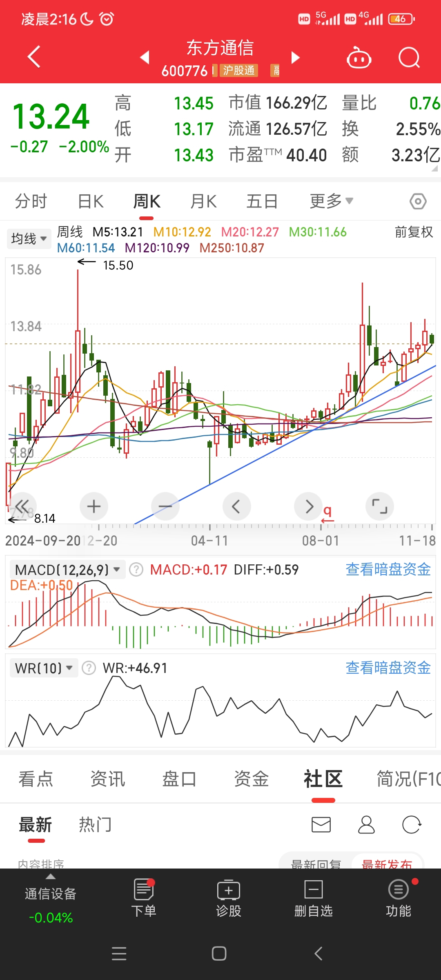Open 查看暗盘资金 link beside MACD
The height and width of the screenshot is (980, 441).
pos(388,569)
